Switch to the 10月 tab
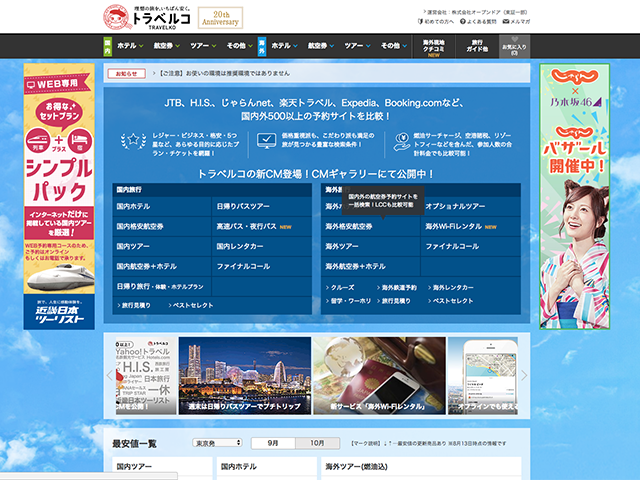This screenshot has height=480, width=640. tap(317, 443)
